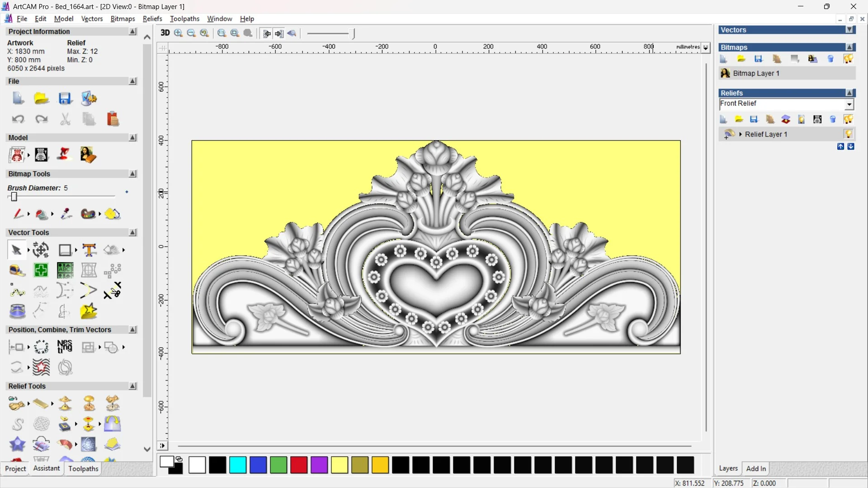Image resolution: width=868 pixels, height=488 pixels.
Task: Toggle Relief Layer 1 visibility lightbulb
Action: tap(848, 134)
